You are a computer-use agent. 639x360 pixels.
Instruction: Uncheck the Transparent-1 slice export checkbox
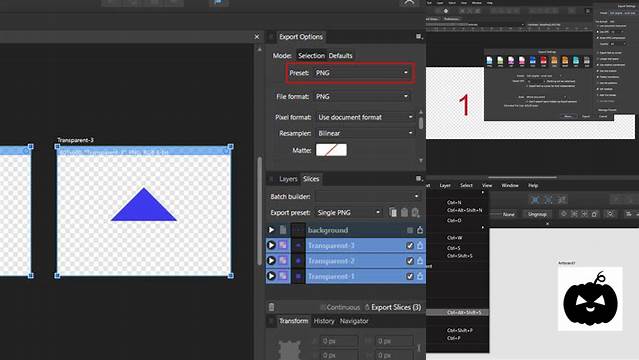click(x=410, y=276)
